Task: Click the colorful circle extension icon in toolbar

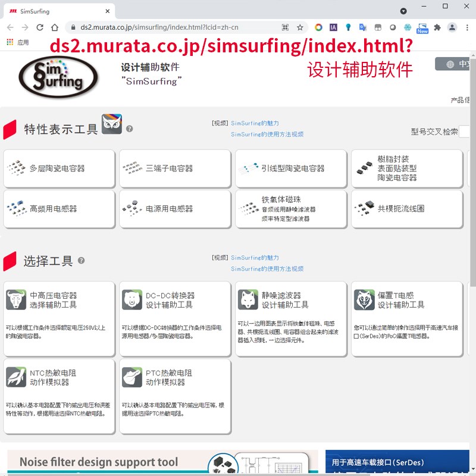Action: click(318, 27)
